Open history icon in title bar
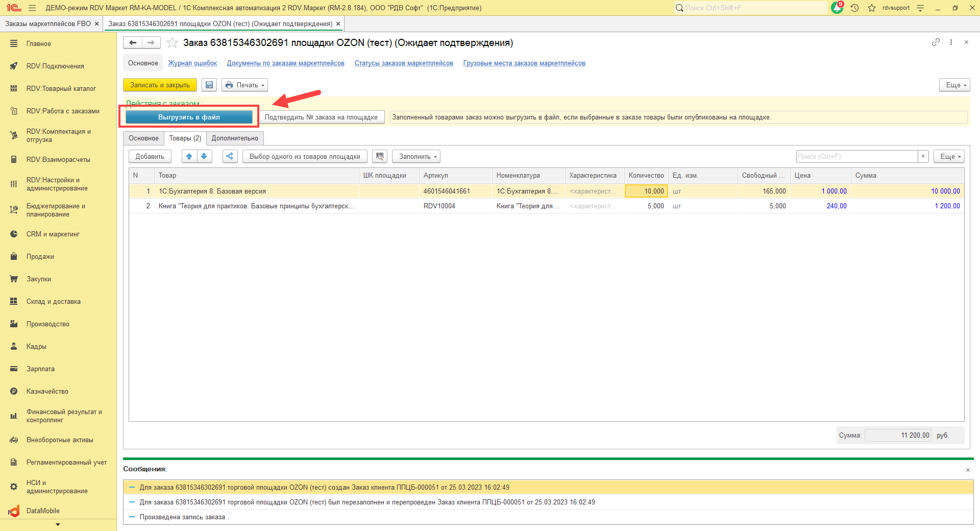 855,8
